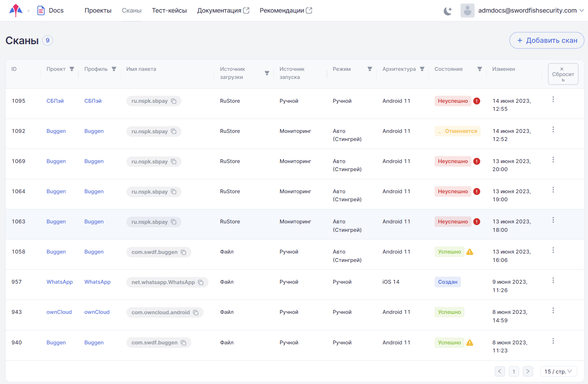
Task: Click the iOS 14 architecture cell
Action: (x=391, y=282)
